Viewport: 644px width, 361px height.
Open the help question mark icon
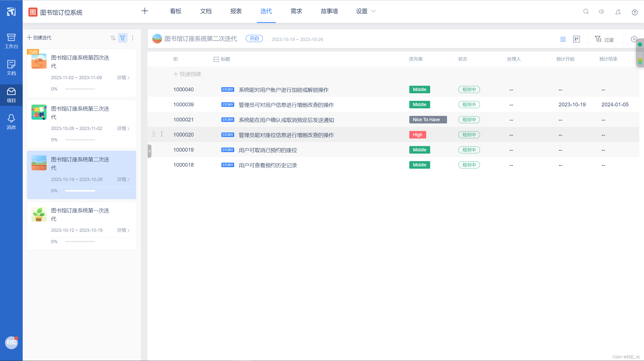(x=635, y=12)
